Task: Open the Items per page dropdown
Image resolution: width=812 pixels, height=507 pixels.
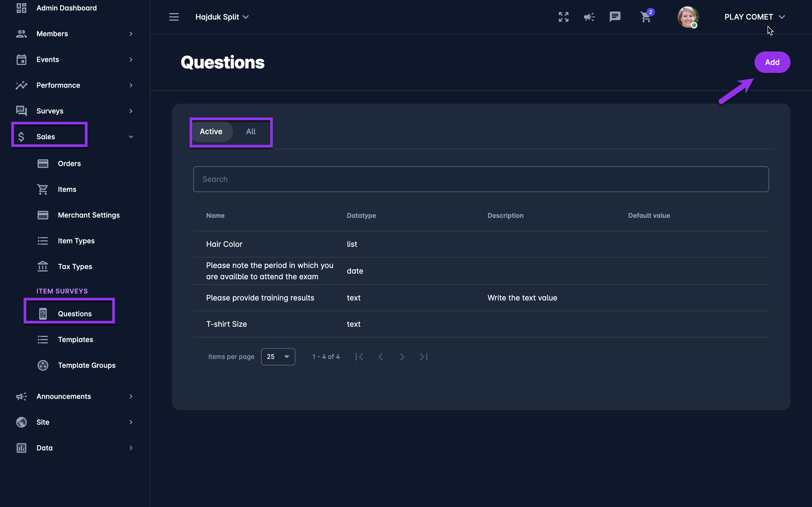Action: click(x=278, y=357)
